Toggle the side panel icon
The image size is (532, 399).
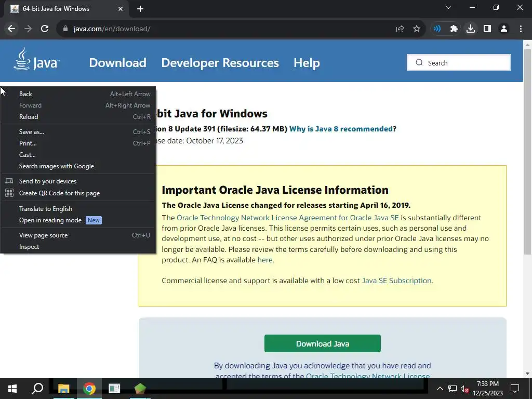(x=487, y=29)
